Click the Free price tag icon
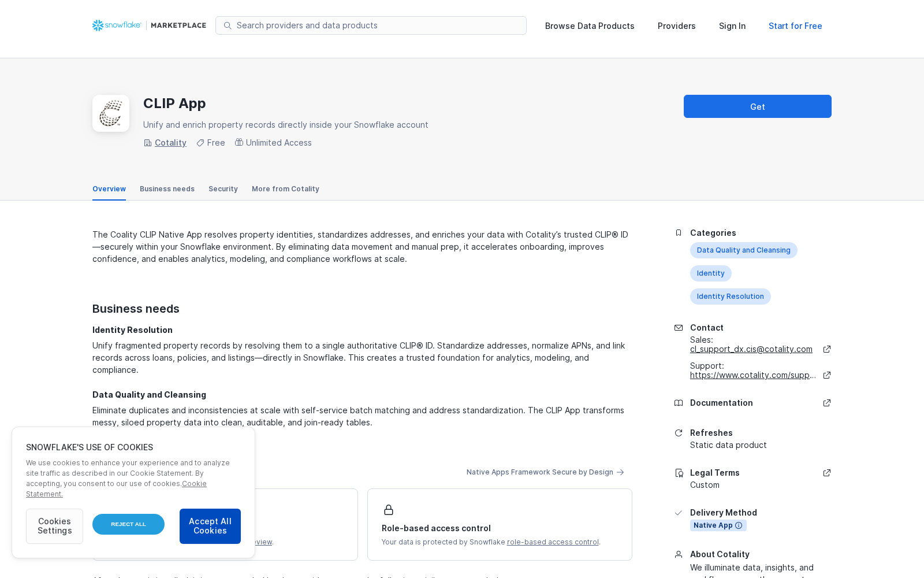Viewport: 924px width, 578px height. pos(200,143)
